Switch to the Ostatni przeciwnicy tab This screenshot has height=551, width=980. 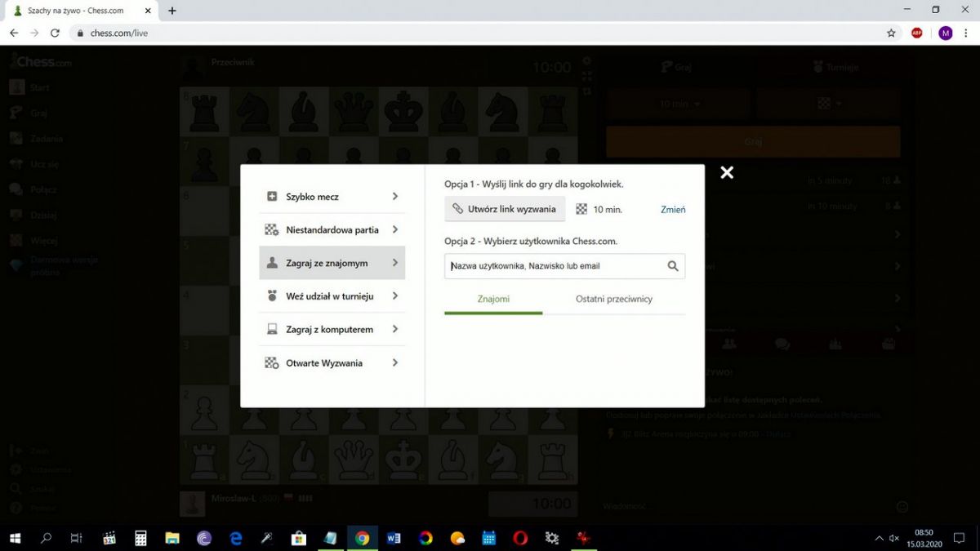614,300
